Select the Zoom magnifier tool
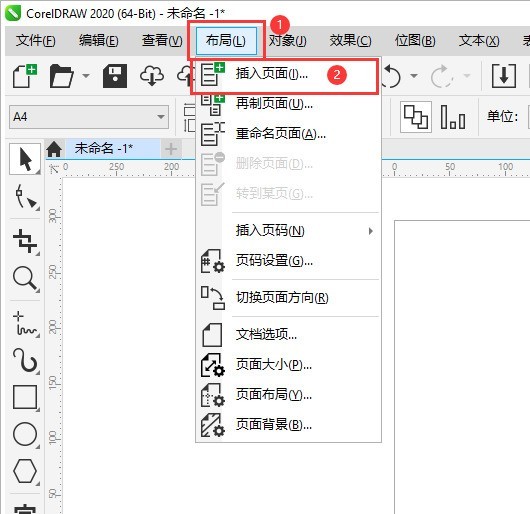Screen dimensions: 530x514 (x=25, y=279)
